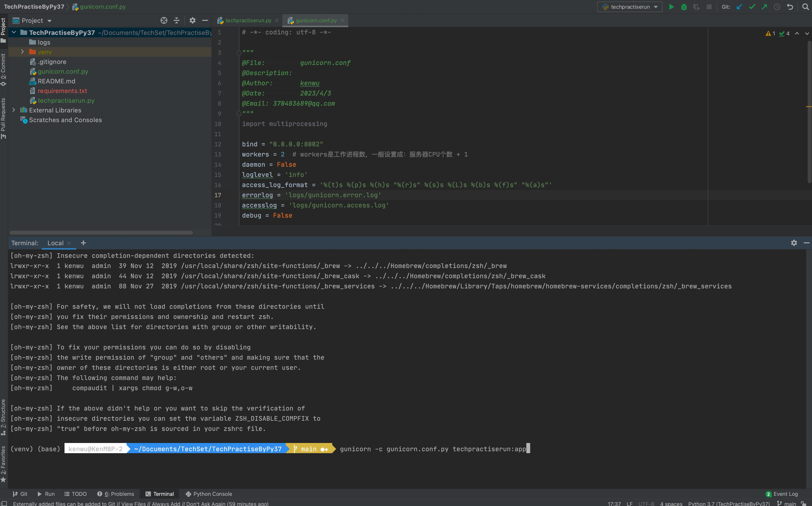Click Git update project arrow

coord(739,7)
